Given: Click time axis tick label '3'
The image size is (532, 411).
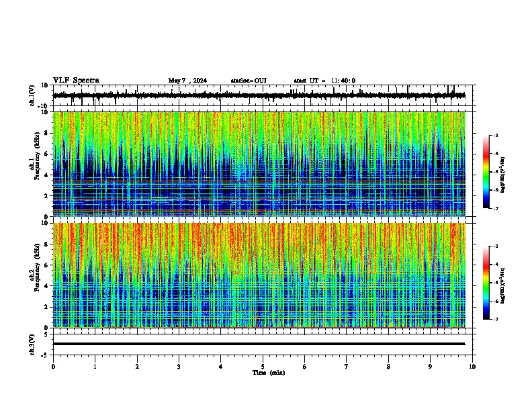Looking at the screenshot, I should 179,367.
